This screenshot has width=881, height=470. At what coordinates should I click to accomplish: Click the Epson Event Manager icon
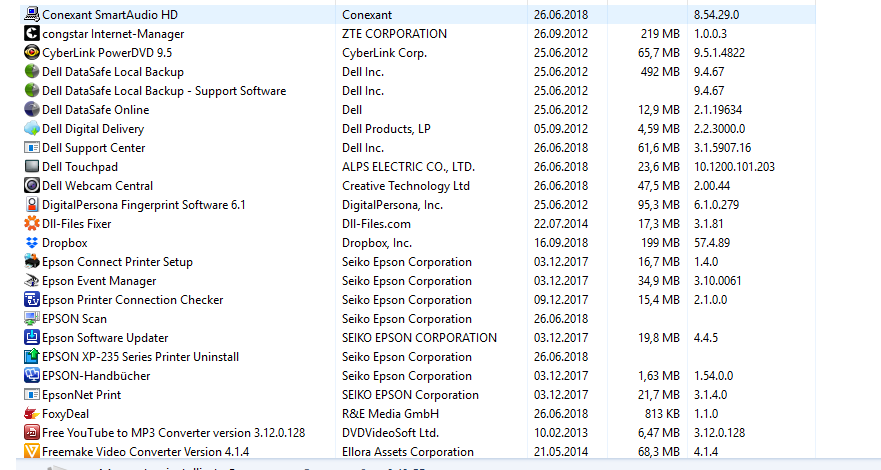click(32, 281)
